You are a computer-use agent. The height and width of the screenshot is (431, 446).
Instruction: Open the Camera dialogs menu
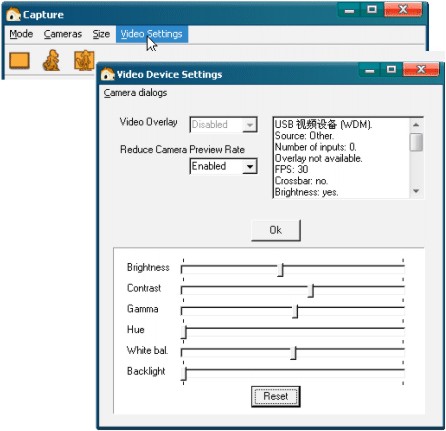click(135, 93)
